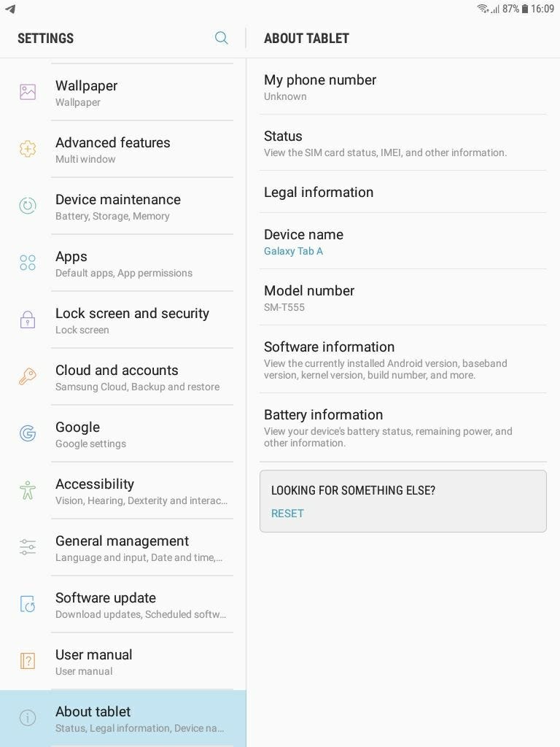Tap the Google G logo icon
Screen dimensions: 560x747
pos(28,433)
